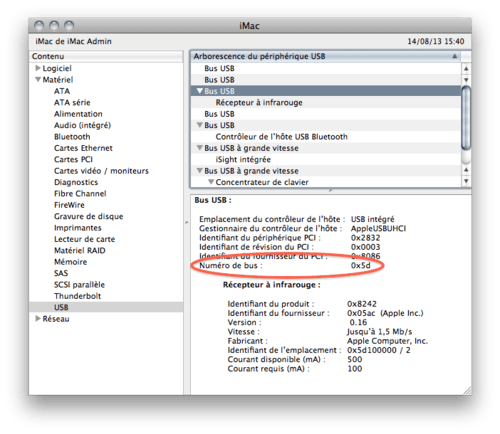The width and height of the screenshot is (500, 434).
Task: Select ATA série item
Action: [x=72, y=102]
